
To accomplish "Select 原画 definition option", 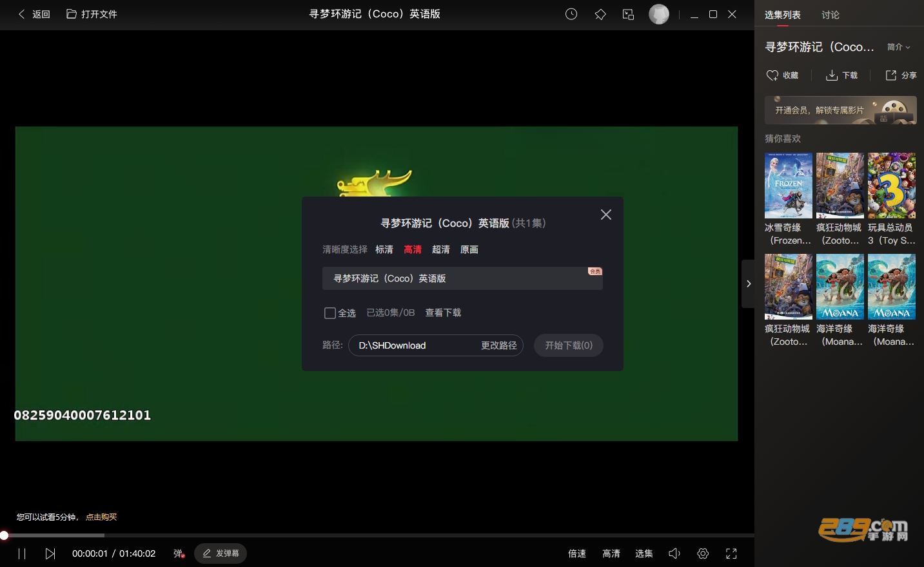I will click(469, 249).
